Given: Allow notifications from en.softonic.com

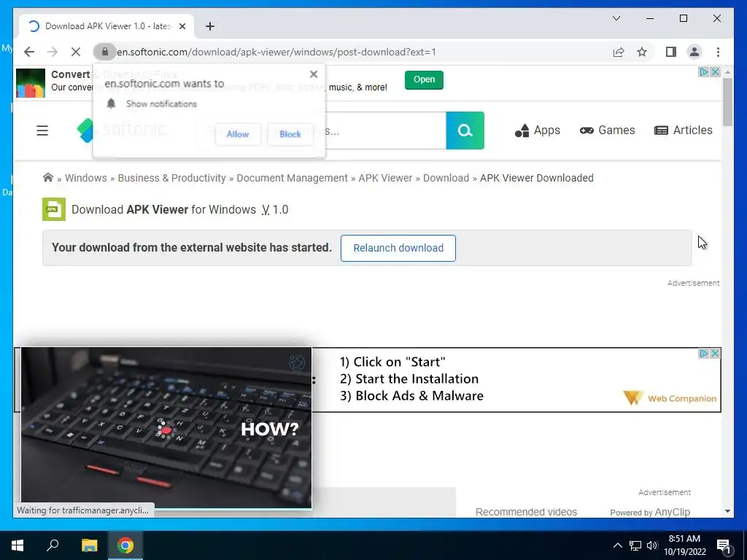Looking at the screenshot, I should click(x=238, y=134).
